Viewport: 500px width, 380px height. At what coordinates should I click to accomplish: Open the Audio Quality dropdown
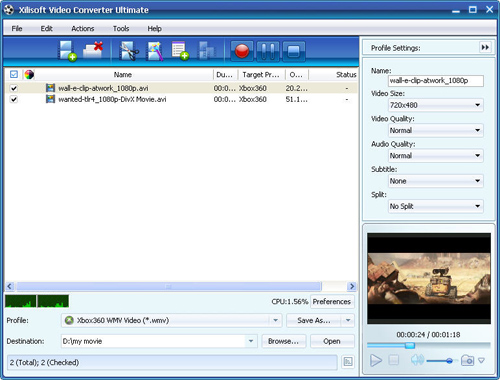[x=436, y=156]
